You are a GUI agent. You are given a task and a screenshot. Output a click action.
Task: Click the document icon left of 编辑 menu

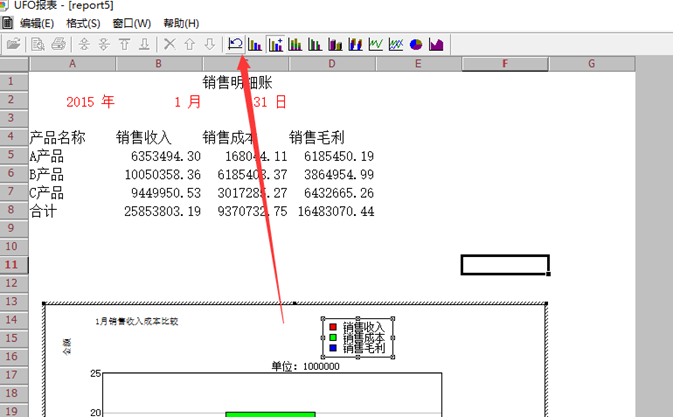click(7, 23)
